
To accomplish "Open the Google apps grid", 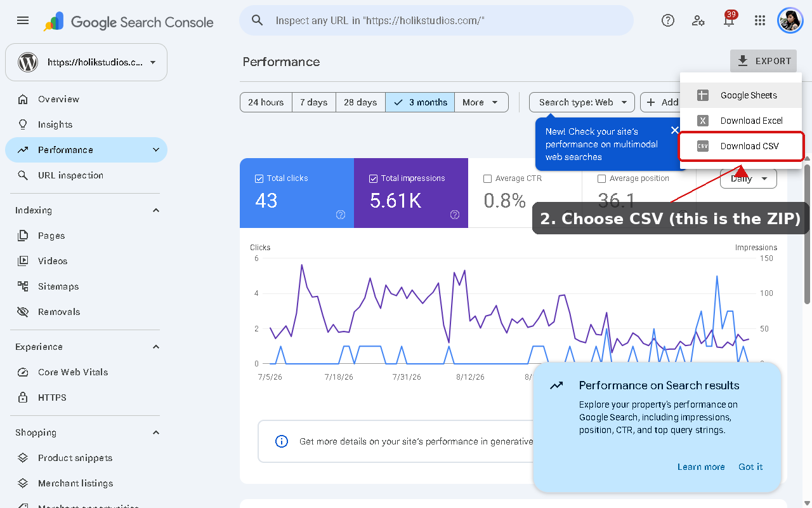I will click(760, 20).
